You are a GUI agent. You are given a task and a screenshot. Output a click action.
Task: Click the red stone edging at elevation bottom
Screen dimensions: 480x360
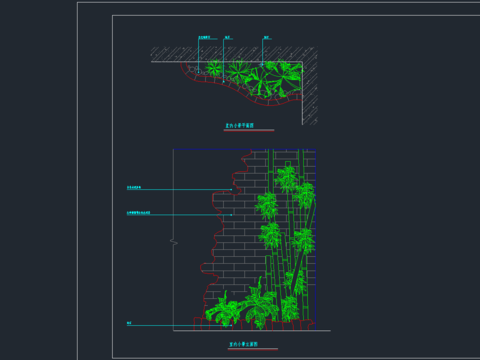(253, 324)
